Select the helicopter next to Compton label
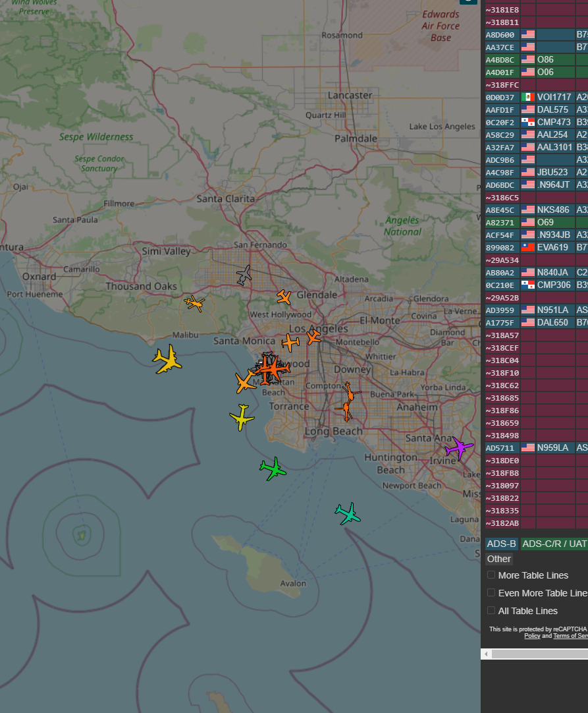This screenshot has height=713, width=588. (x=350, y=392)
